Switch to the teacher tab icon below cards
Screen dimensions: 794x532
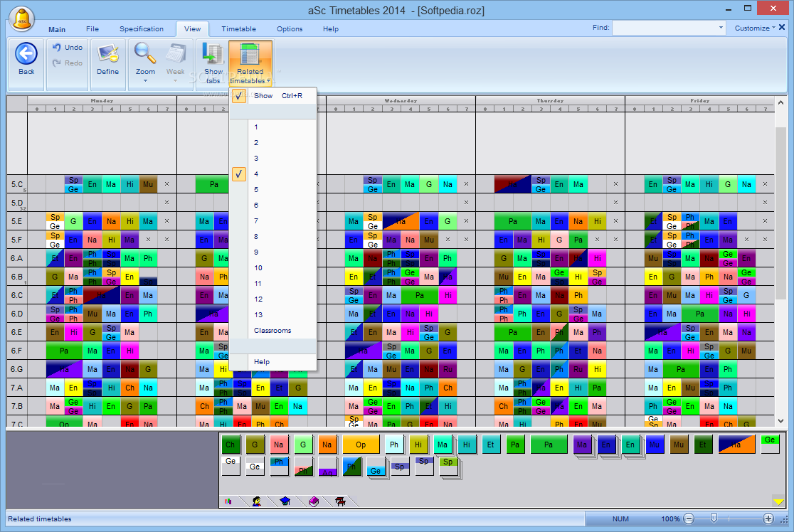pos(257,501)
